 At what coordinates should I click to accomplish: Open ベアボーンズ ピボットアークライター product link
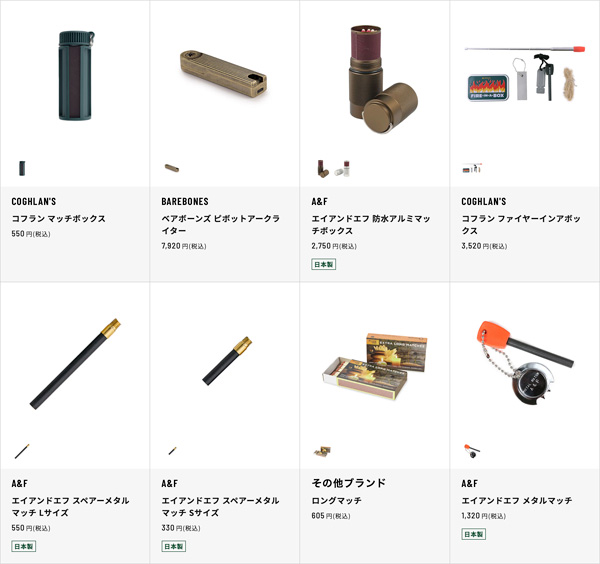pyautogui.click(x=221, y=225)
